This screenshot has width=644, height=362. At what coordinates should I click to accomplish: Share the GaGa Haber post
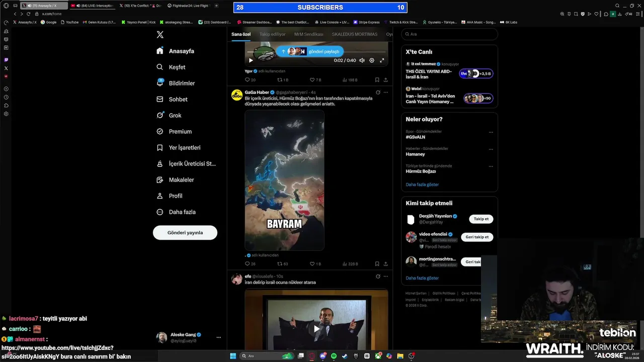pos(386,263)
